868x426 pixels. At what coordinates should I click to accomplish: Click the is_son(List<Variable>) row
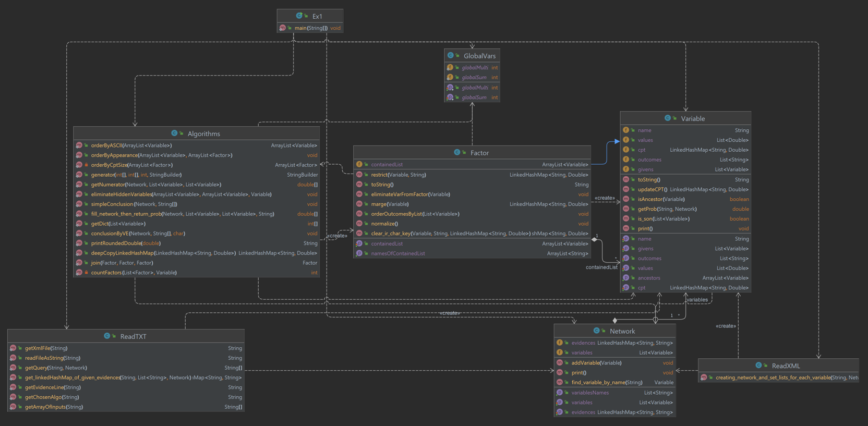(x=685, y=219)
